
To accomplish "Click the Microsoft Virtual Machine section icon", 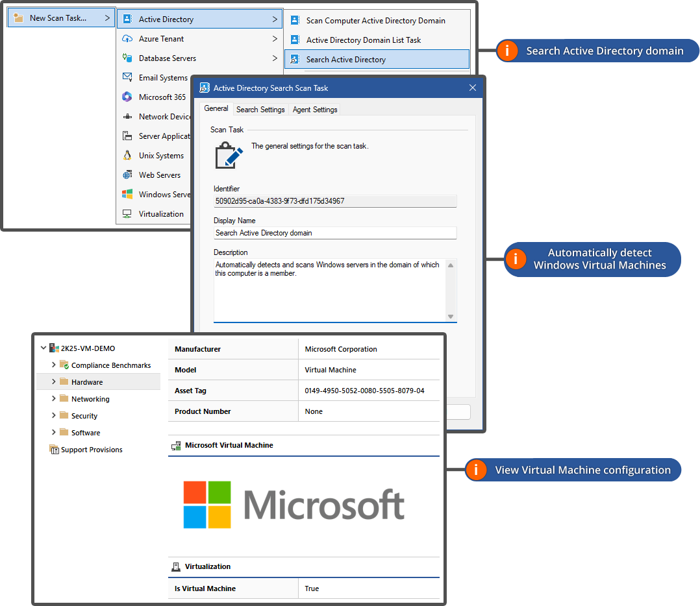I will 177,446.
